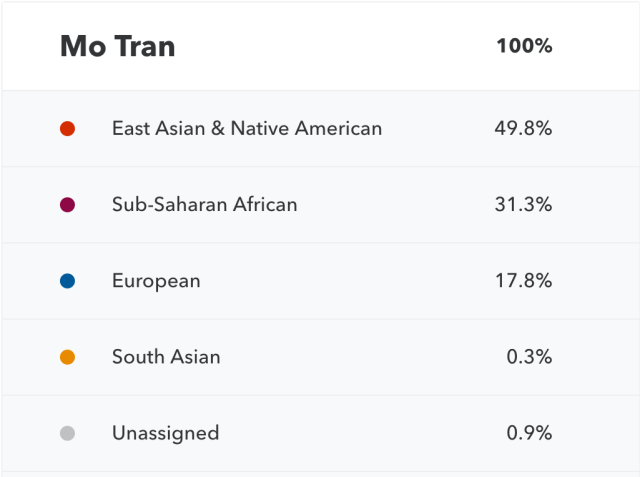Image resolution: width=640 pixels, height=477 pixels.
Task: Select the Sub-Saharan African label
Action: (204, 205)
